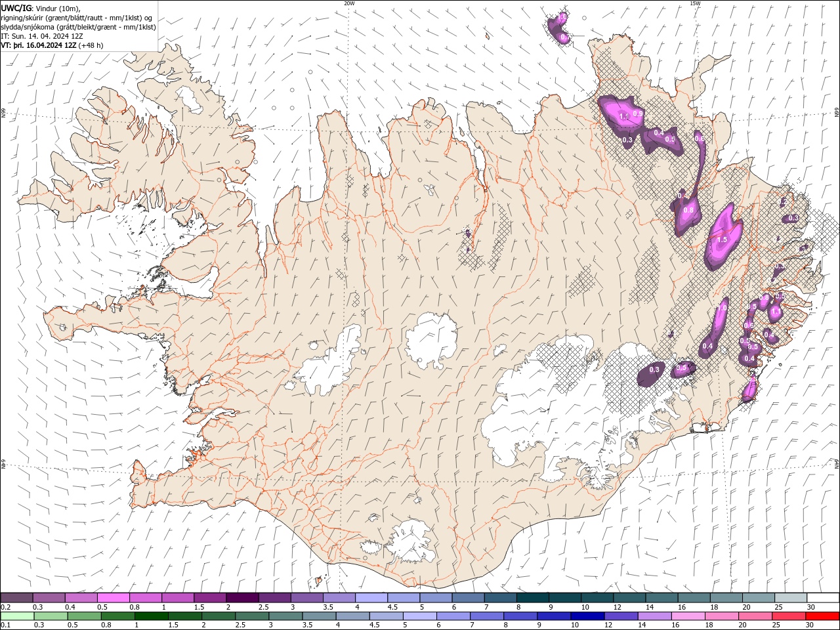Click the small purple snow patch off north coast

[x=559, y=29]
